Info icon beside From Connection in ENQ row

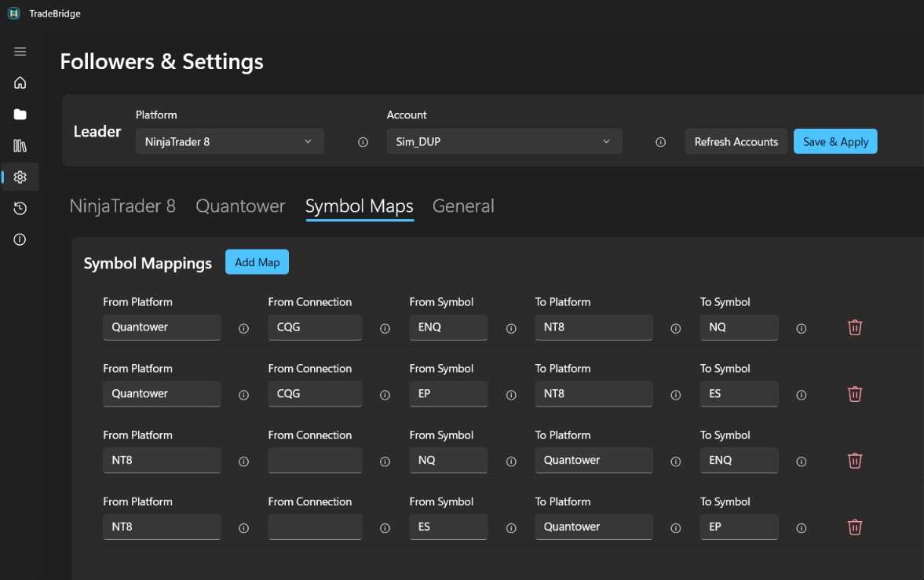pos(385,329)
